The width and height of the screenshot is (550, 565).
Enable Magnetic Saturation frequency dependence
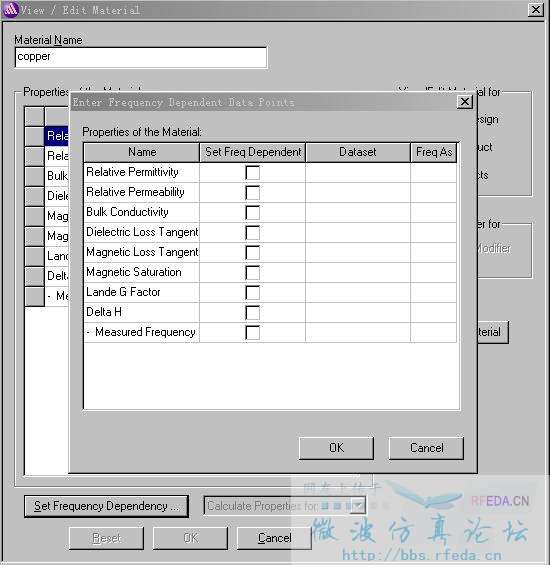[252, 272]
